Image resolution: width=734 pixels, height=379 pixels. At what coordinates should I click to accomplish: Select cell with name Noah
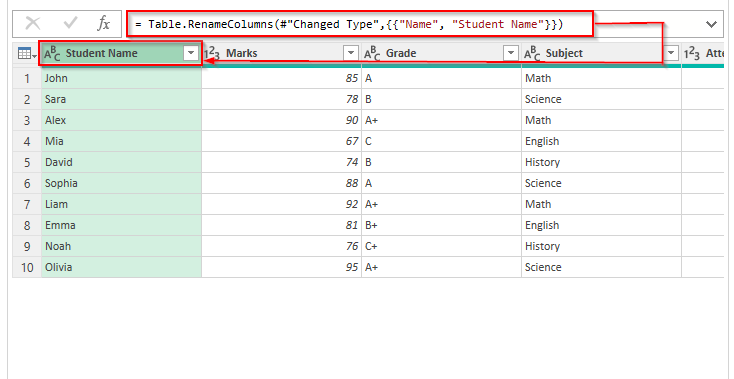point(121,246)
